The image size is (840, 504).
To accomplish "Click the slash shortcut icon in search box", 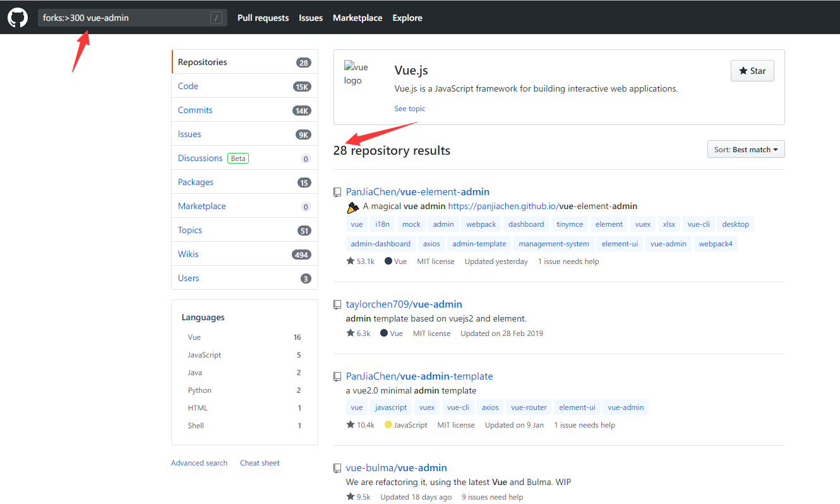I will click(217, 18).
